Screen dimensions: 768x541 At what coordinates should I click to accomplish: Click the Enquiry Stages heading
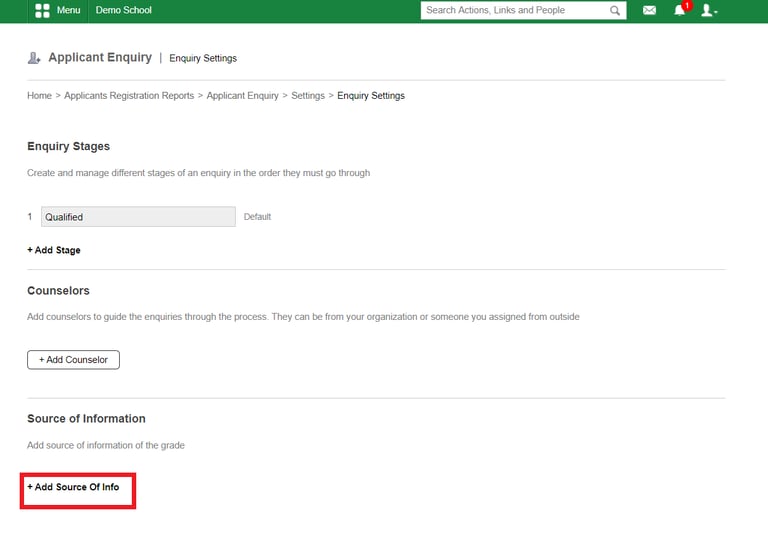pos(69,146)
